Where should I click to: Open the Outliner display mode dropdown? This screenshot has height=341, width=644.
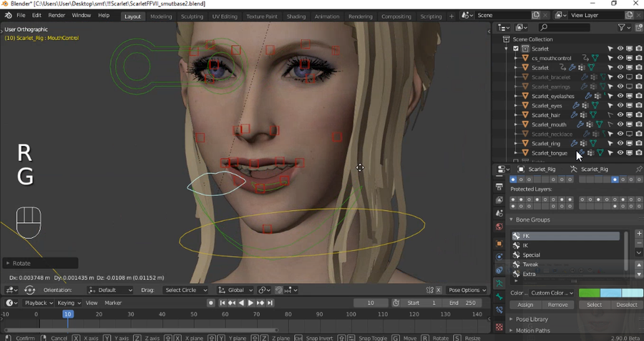(x=521, y=27)
